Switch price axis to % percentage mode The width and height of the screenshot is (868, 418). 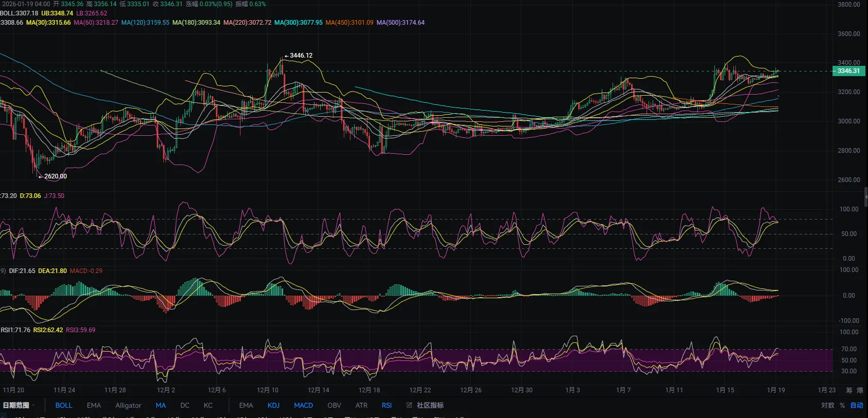pyautogui.click(x=842, y=405)
